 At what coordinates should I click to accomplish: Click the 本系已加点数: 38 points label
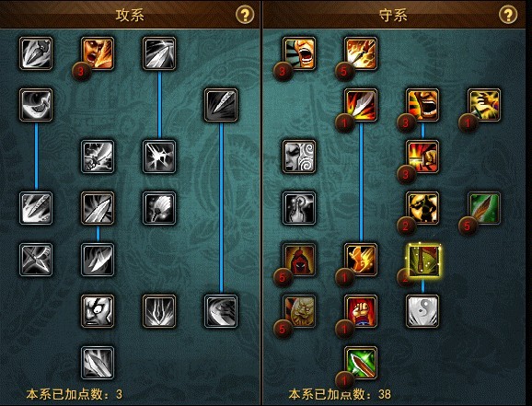coord(340,394)
